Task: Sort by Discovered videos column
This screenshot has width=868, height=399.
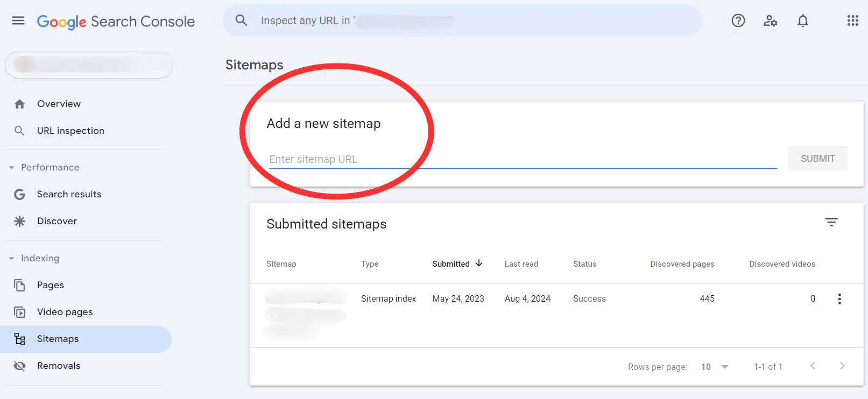Action: 782,264
